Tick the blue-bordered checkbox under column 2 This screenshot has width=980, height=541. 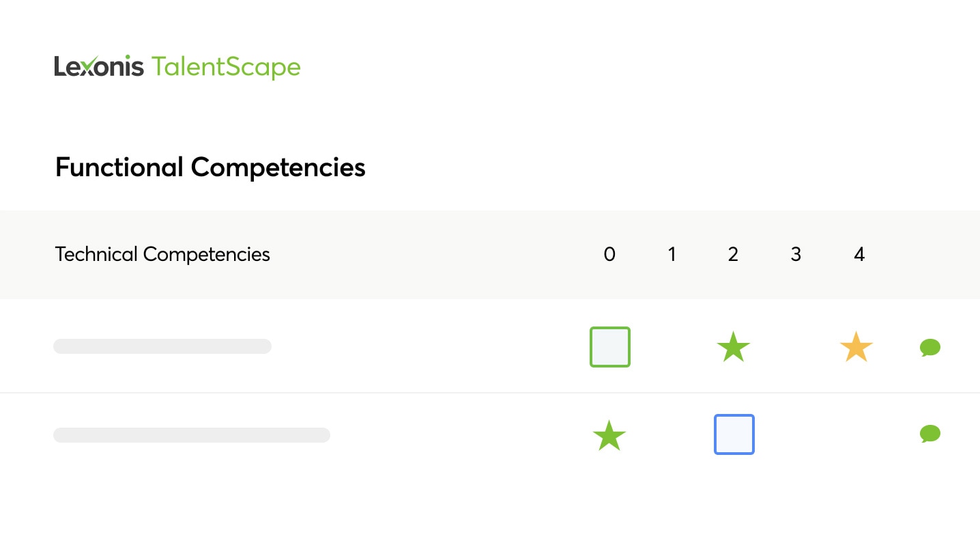(x=734, y=434)
